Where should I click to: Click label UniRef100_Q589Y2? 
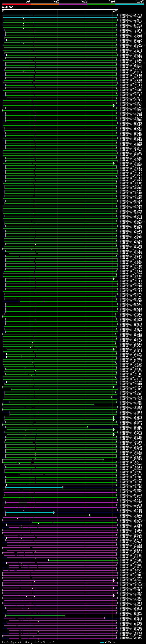tap(131, 65)
